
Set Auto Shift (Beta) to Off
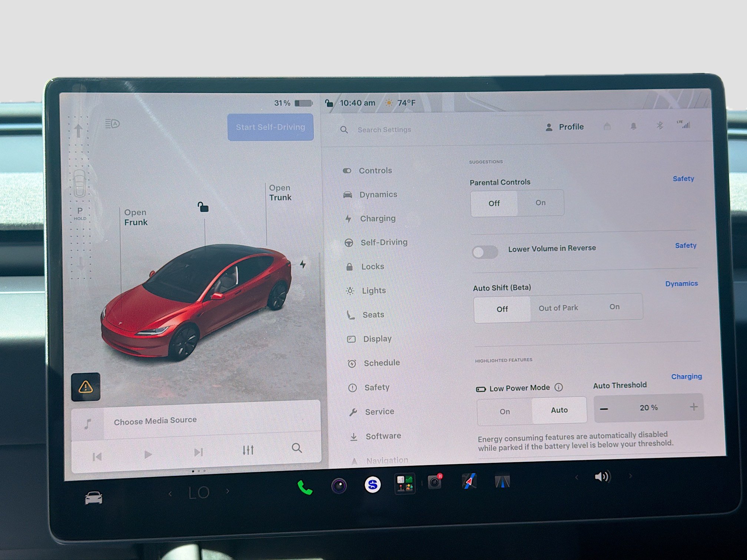502,309
